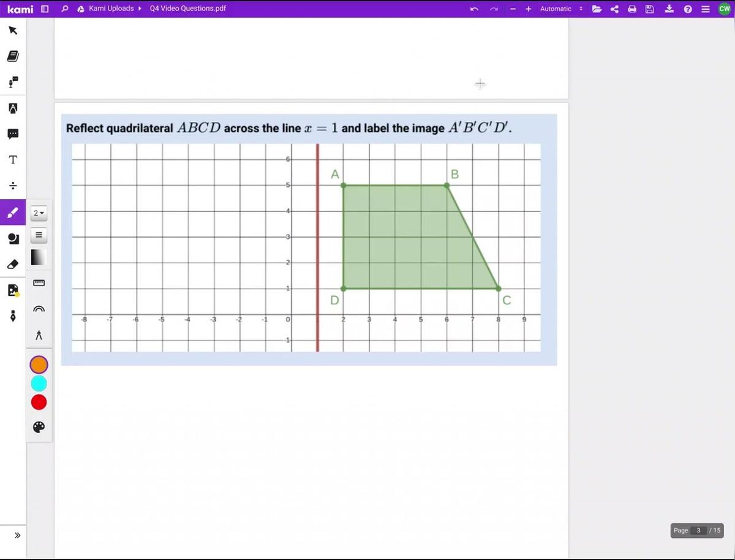Choose the red color swatch
Screen dimensions: 735x560
tap(39, 403)
